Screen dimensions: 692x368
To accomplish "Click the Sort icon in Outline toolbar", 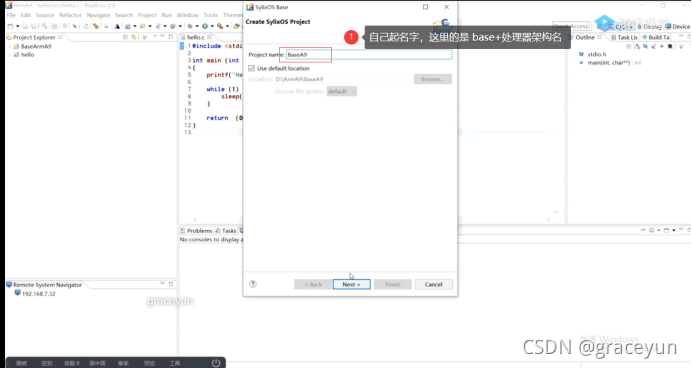I will [x=637, y=46].
